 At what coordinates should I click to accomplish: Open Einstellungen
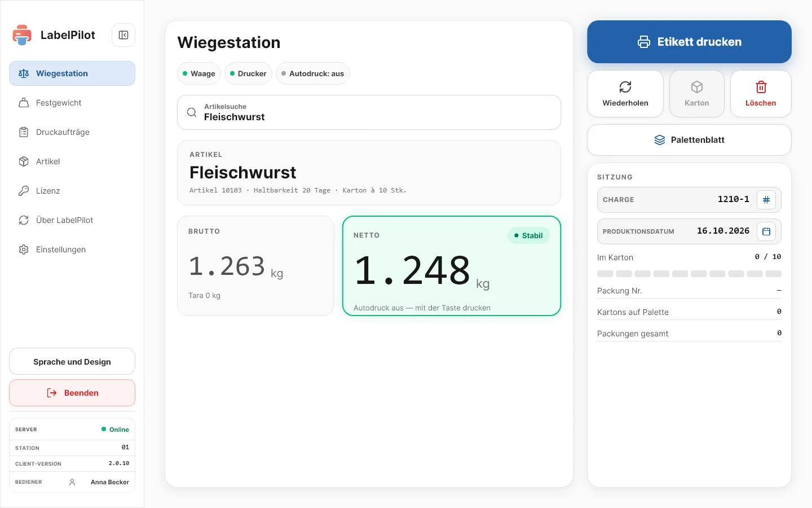tap(72, 249)
